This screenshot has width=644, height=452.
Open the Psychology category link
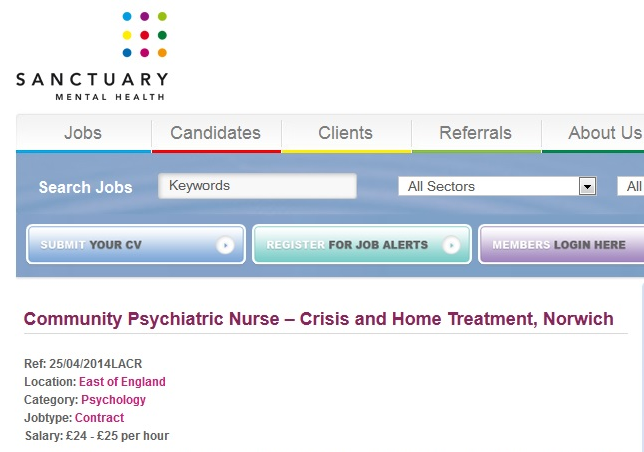coord(113,400)
